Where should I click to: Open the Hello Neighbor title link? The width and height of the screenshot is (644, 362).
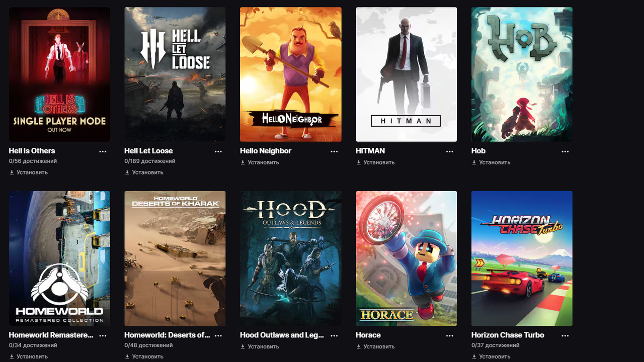[266, 151]
